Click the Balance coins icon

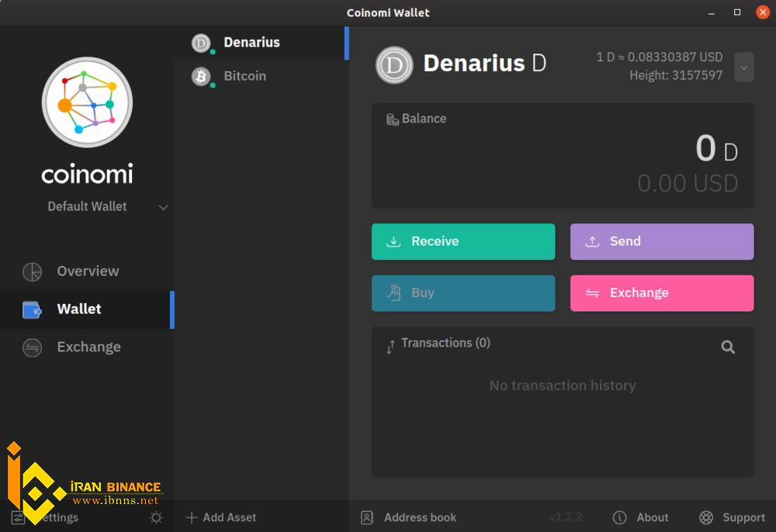point(393,119)
